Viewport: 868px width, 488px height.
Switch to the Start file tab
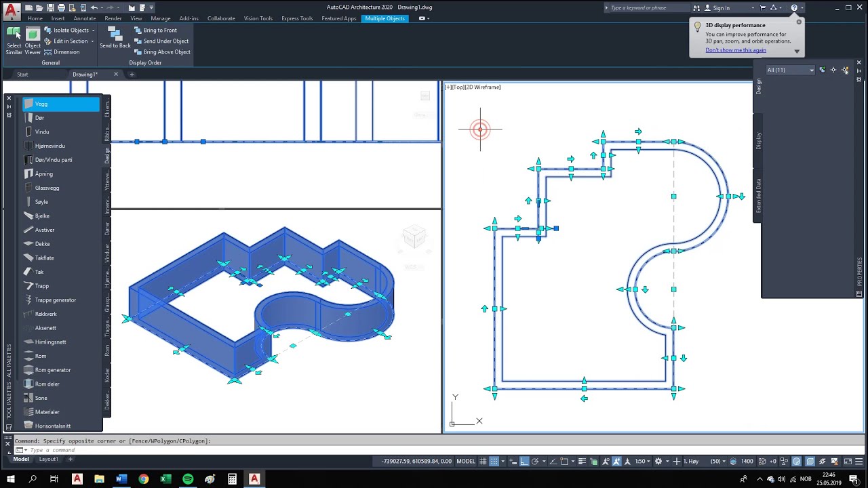(x=22, y=75)
